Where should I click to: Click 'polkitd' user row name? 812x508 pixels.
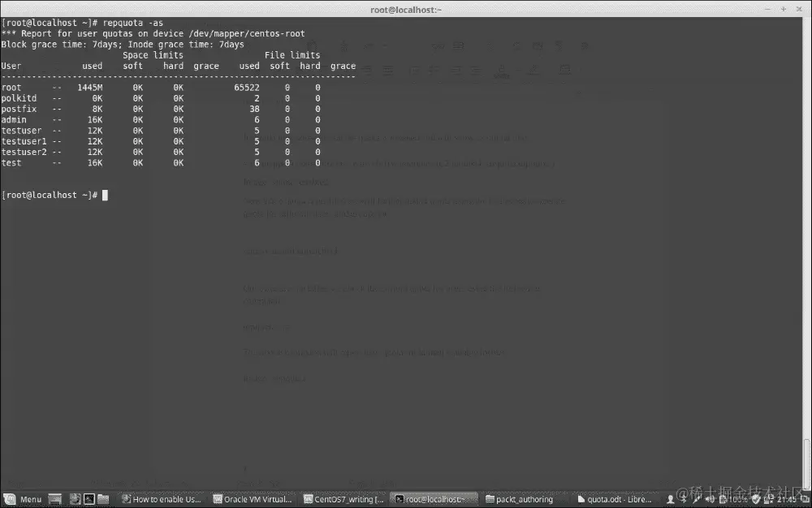click(19, 98)
